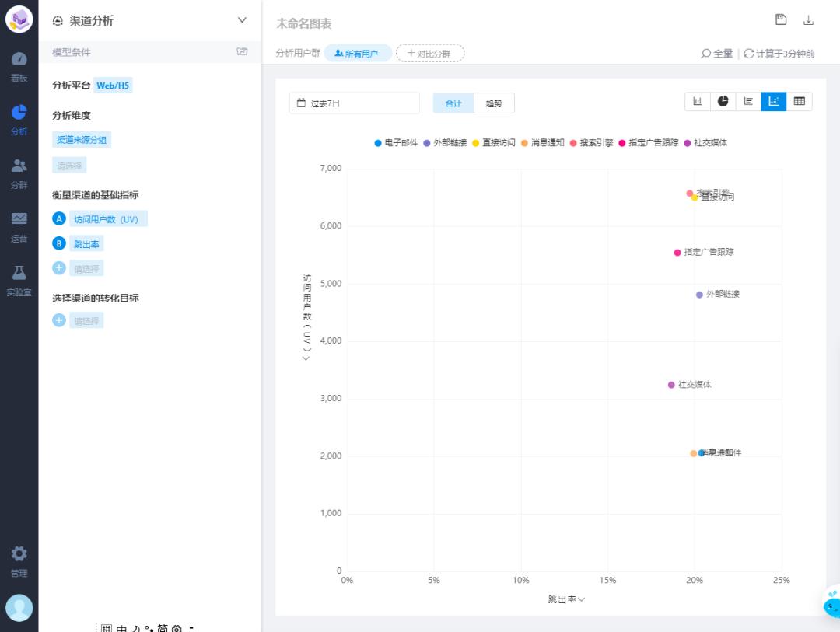The width and height of the screenshot is (840, 632).
Task: Toggle 社交媒体 series in legend
Action: coord(705,143)
